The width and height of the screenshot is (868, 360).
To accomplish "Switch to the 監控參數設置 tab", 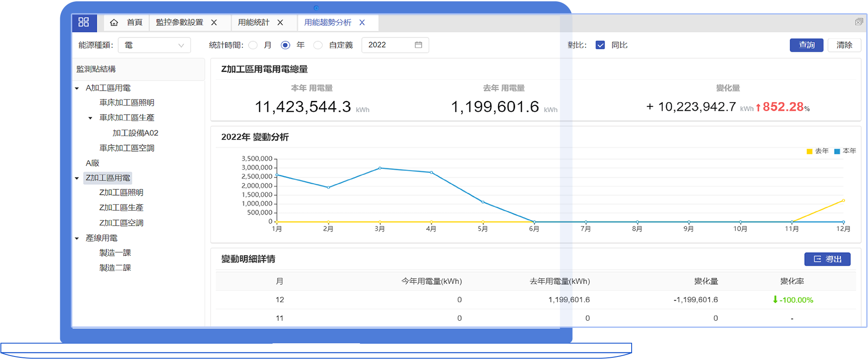I will (180, 22).
